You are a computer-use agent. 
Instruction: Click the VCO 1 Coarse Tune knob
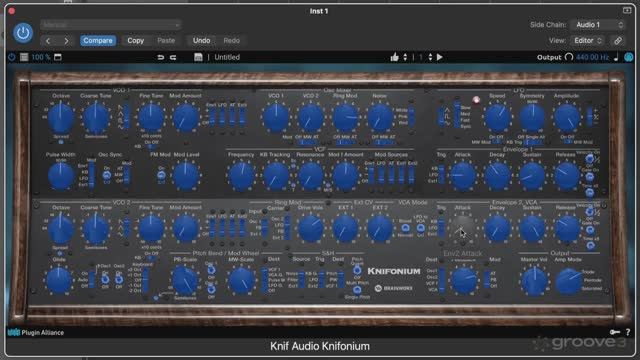pos(96,117)
